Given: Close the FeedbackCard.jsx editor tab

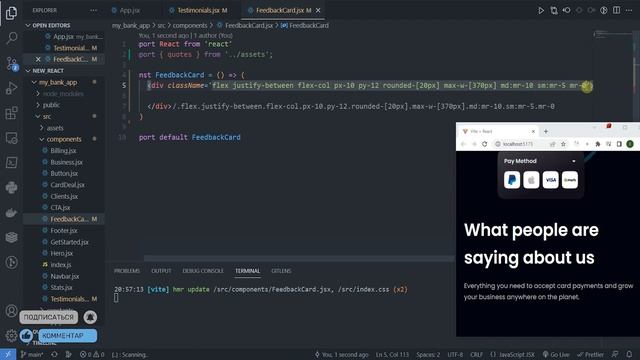Looking at the screenshot, I should coord(318,10).
